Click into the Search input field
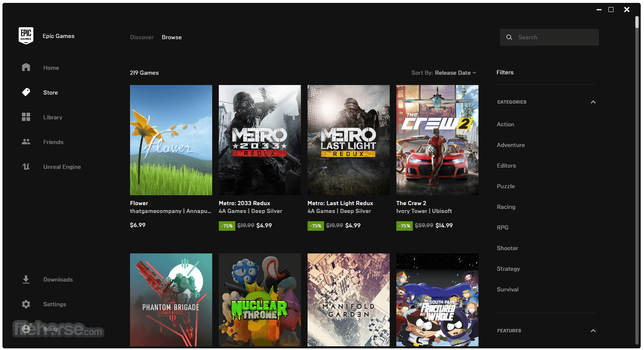The image size is (644, 350). click(549, 37)
